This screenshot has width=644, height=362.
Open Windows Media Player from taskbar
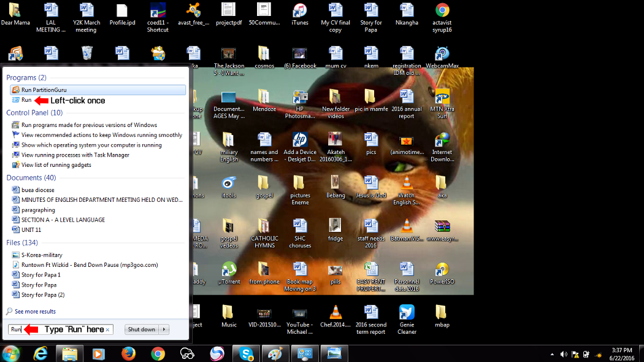click(99, 354)
